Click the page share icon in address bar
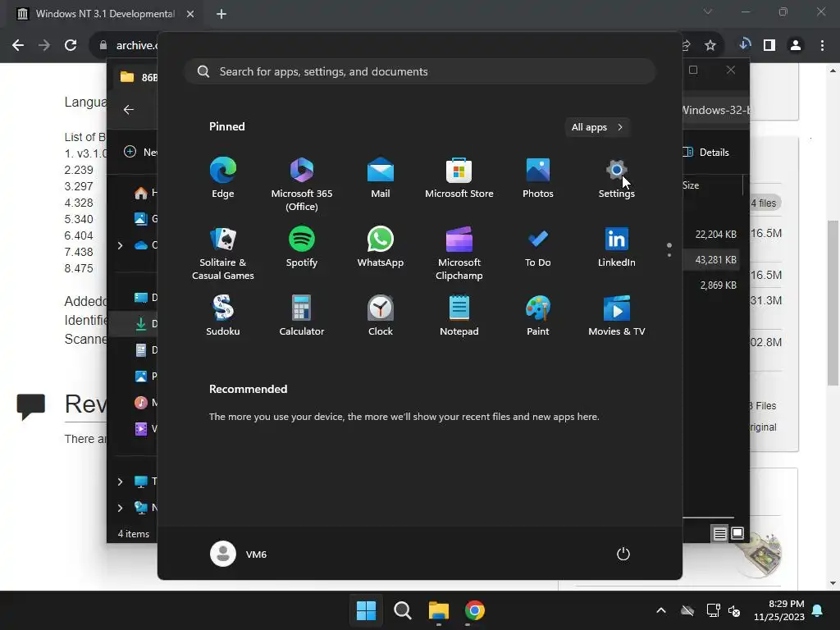The width and height of the screenshot is (840, 630). (x=687, y=45)
